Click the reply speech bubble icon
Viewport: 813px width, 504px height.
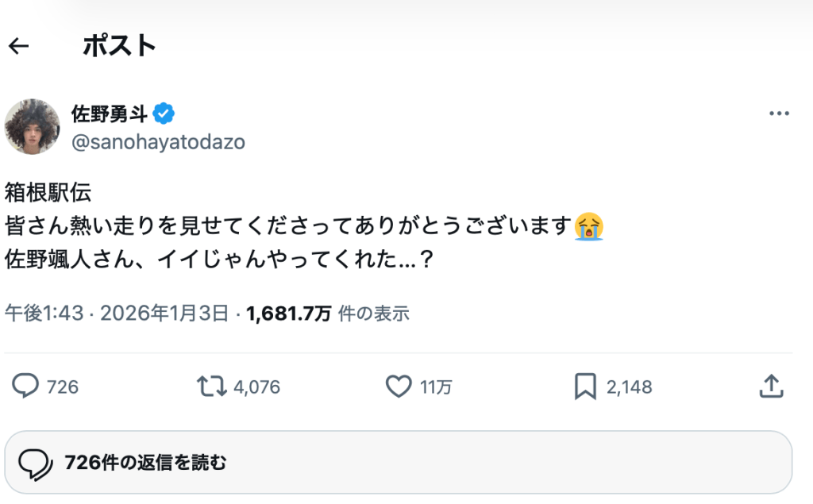click(x=25, y=387)
